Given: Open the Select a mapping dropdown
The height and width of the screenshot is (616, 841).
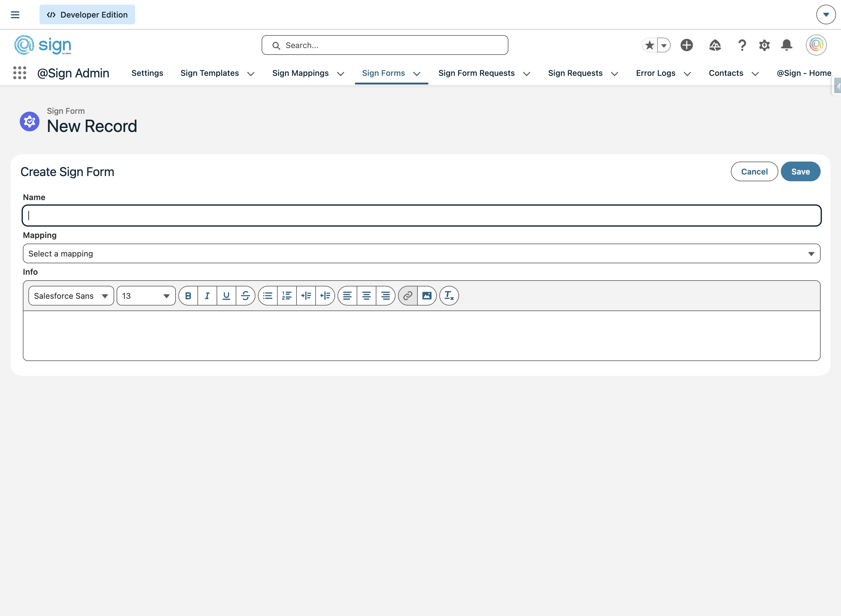Looking at the screenshot, I should (x=421, y=253).
